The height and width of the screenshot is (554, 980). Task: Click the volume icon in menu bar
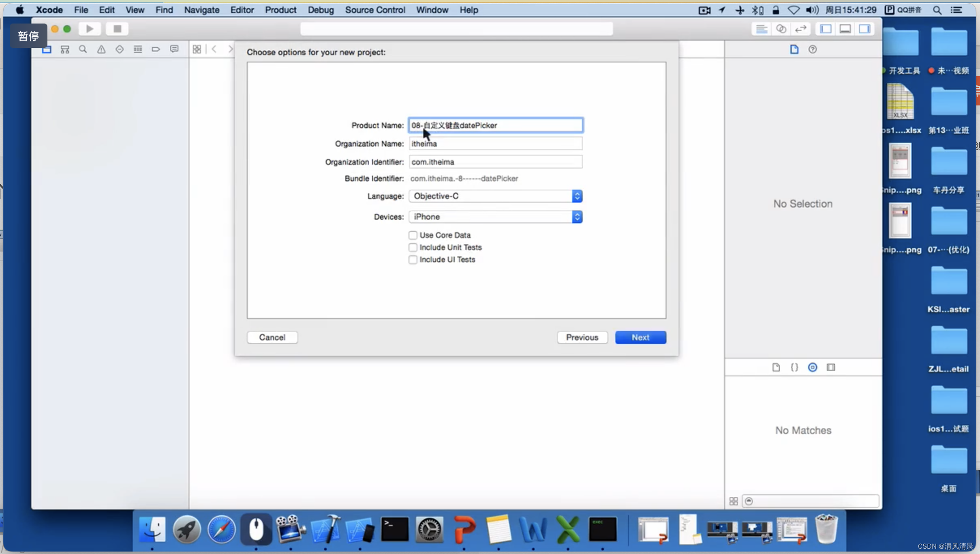click(812, 10)
